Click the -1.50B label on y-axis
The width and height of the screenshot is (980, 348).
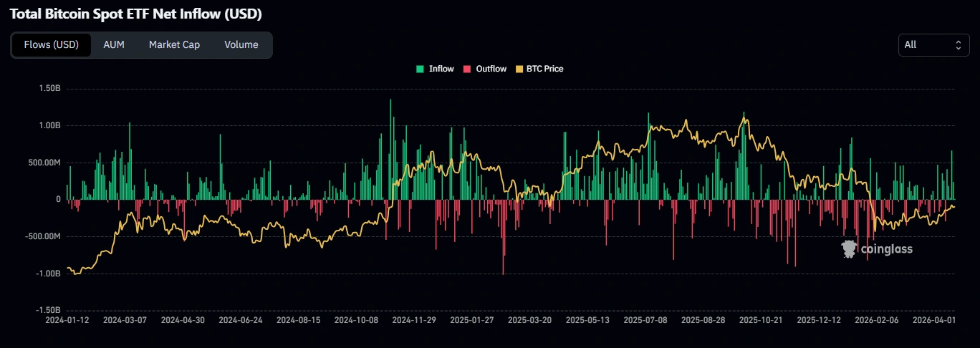[48, 310]
